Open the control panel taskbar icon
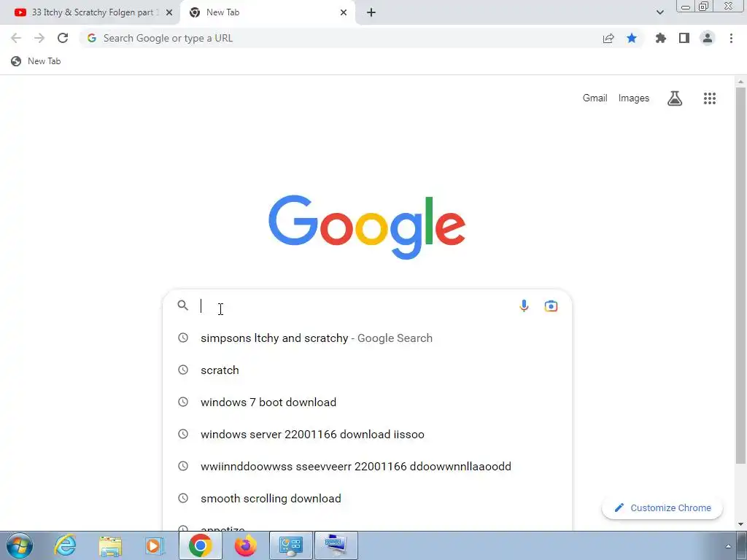 tap(291, 545)
